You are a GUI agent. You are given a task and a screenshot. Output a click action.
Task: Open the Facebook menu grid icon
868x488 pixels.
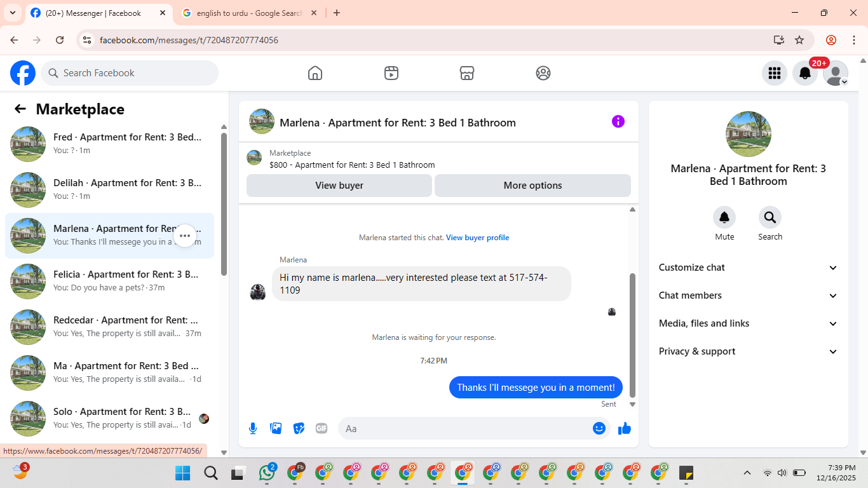(x=775, y=73)
